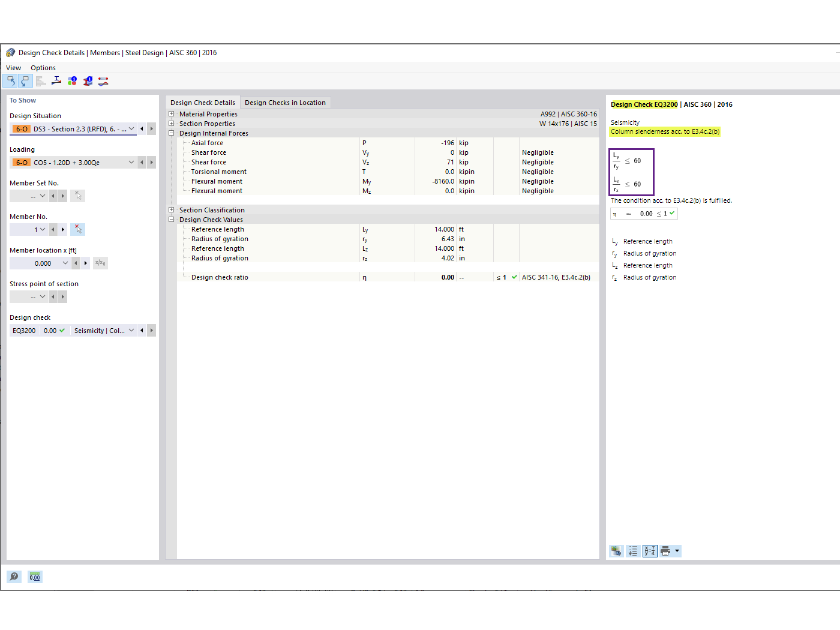Screen dimensions: 840x630
Task: Select the Shear force Vy row
Action: [388, 152]
